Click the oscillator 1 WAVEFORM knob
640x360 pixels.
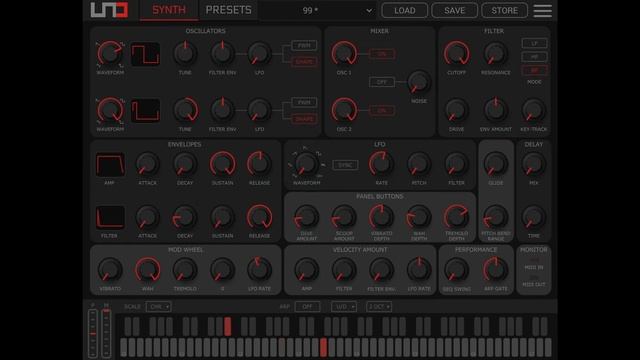click(110, 53)
